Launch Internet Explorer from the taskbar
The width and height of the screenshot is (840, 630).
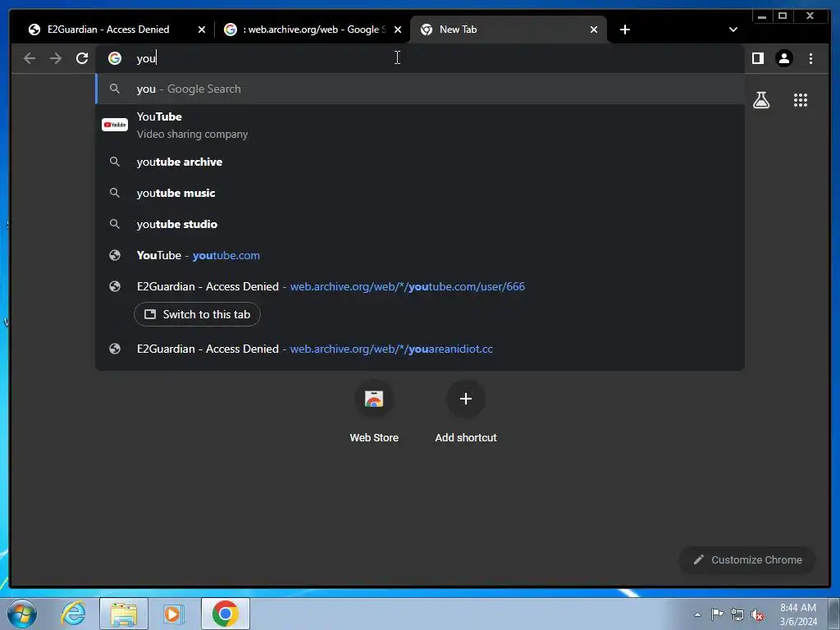click(x=73, y=614)
